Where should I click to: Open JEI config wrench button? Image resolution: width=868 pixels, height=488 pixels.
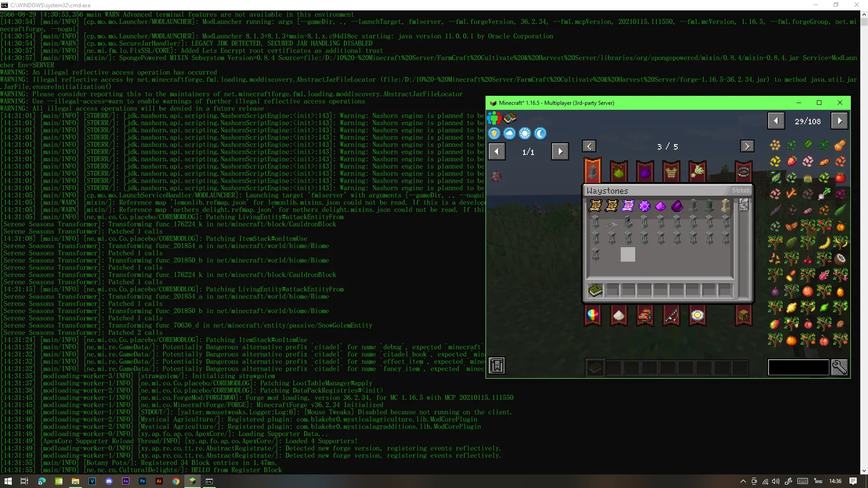840,367
